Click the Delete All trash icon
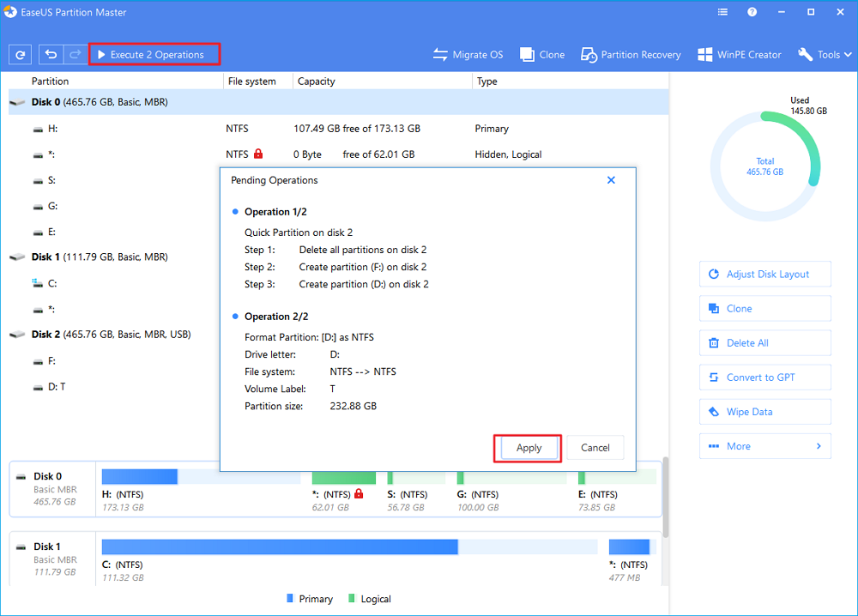Viewport: 858px width, 616px height. click(x=714, y=343)
